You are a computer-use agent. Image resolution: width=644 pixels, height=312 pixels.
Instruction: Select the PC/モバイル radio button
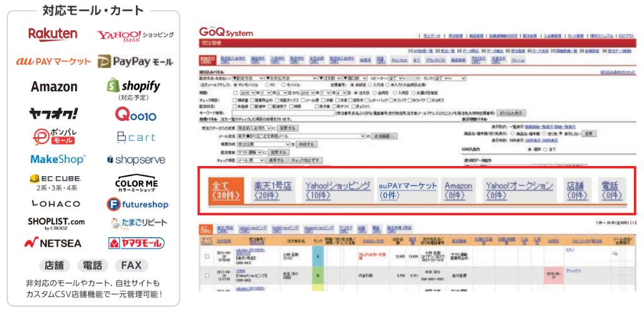[x=236, y=84]
